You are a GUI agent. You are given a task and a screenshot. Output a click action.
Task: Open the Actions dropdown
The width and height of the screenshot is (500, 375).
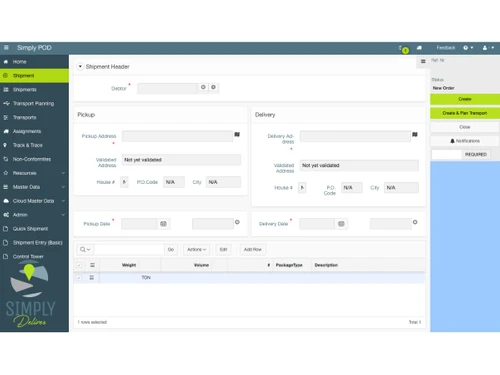click(196, 249)
